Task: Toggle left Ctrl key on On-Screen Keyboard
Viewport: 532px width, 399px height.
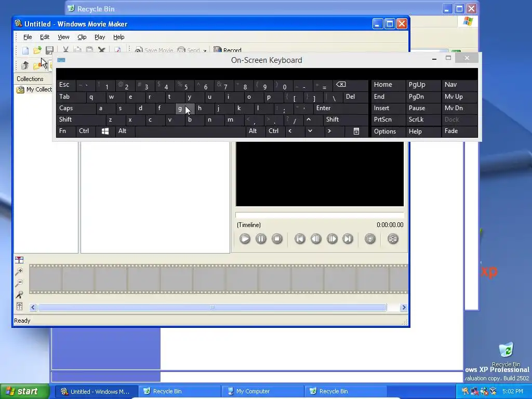Action: coord(86,131)
